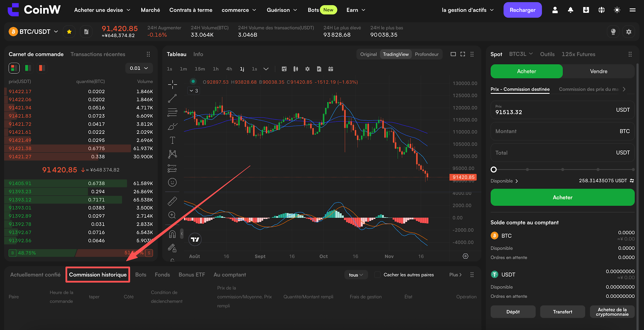This screenshot has height=330, width=644.
Task: Select the ruler measure tool
Action: point(172,201)
